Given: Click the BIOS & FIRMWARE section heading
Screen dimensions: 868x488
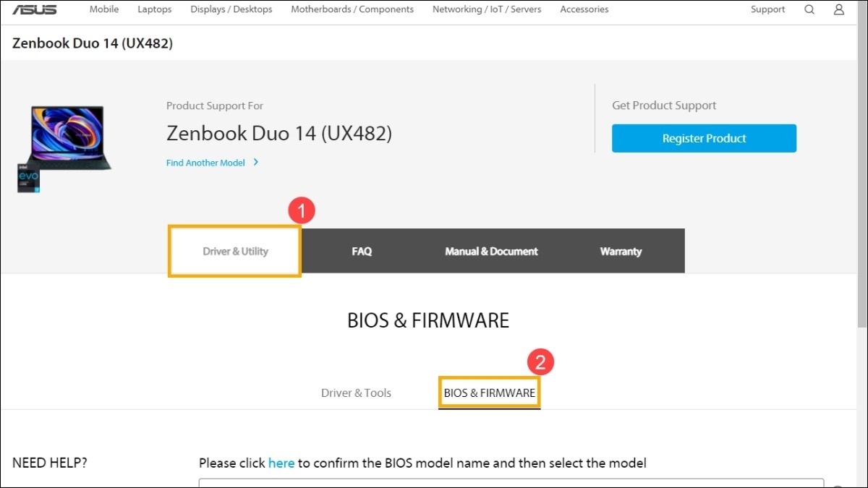Looking at the screenshot, I should point(428,320).
